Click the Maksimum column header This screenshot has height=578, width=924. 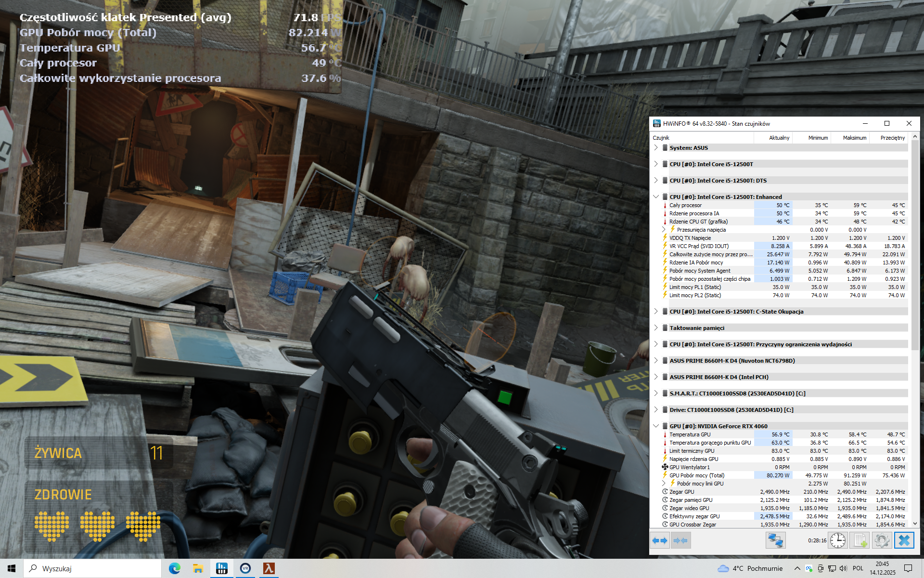(x=854, y=138)
